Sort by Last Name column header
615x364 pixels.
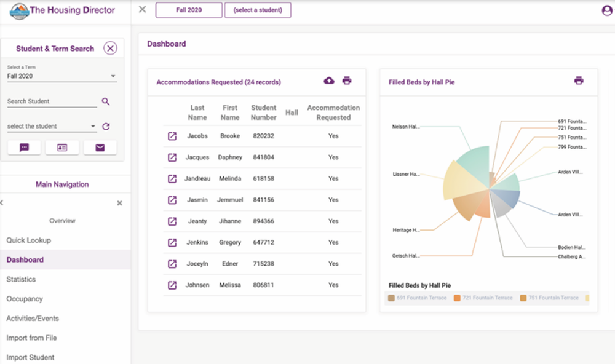(197, 113)
